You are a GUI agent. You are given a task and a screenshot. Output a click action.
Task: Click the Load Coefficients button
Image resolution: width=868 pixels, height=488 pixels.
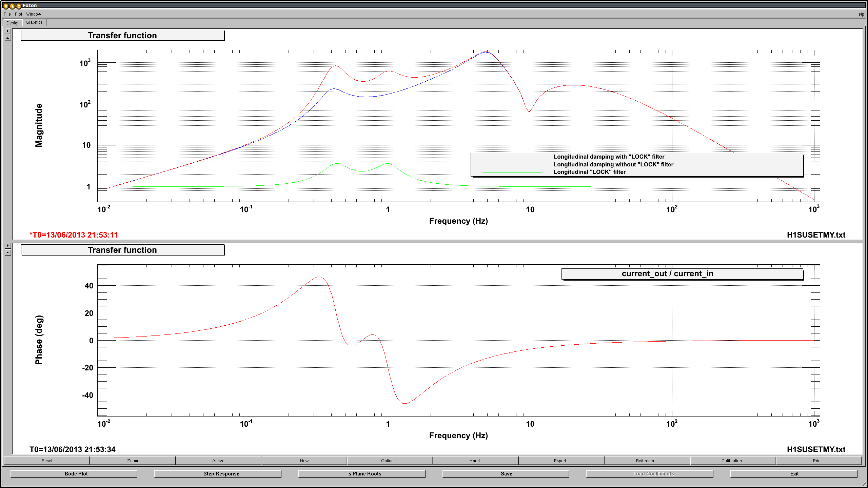(650, 474)
